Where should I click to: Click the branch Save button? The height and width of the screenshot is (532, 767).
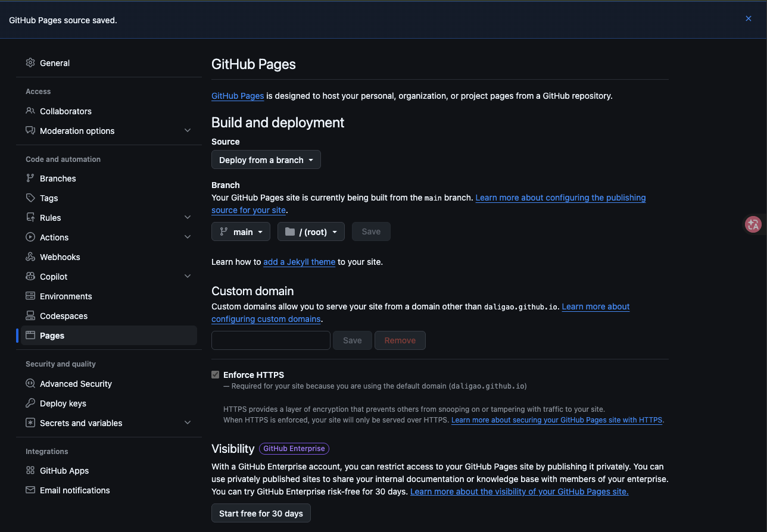click(371, 231)
